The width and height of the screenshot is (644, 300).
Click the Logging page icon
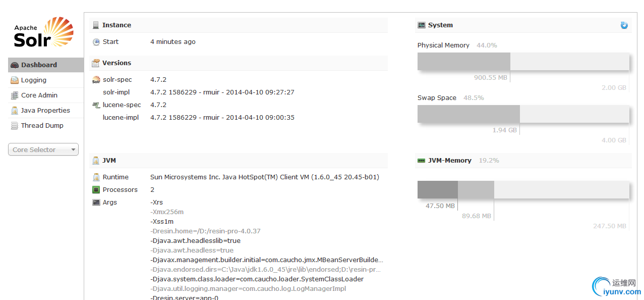15,80
